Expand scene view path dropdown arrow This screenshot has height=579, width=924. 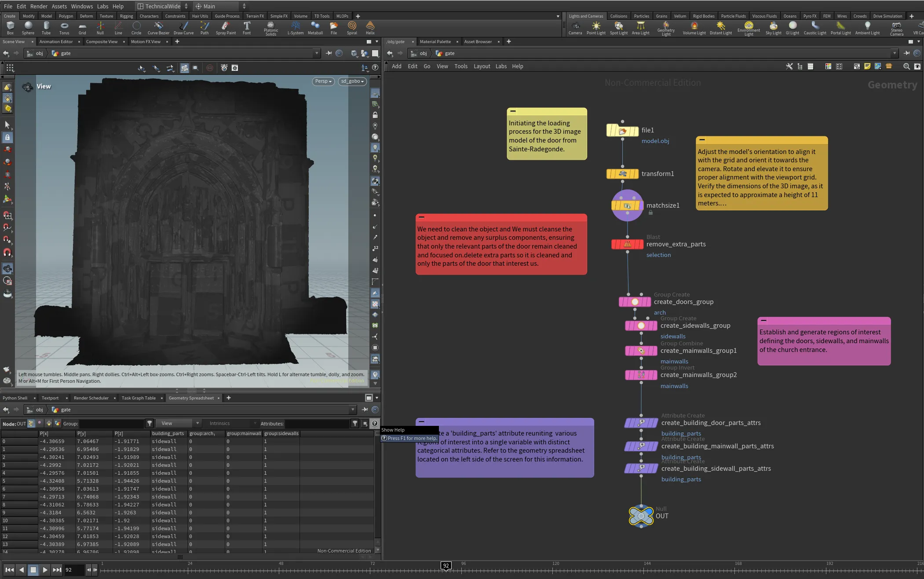coord(317,53)
